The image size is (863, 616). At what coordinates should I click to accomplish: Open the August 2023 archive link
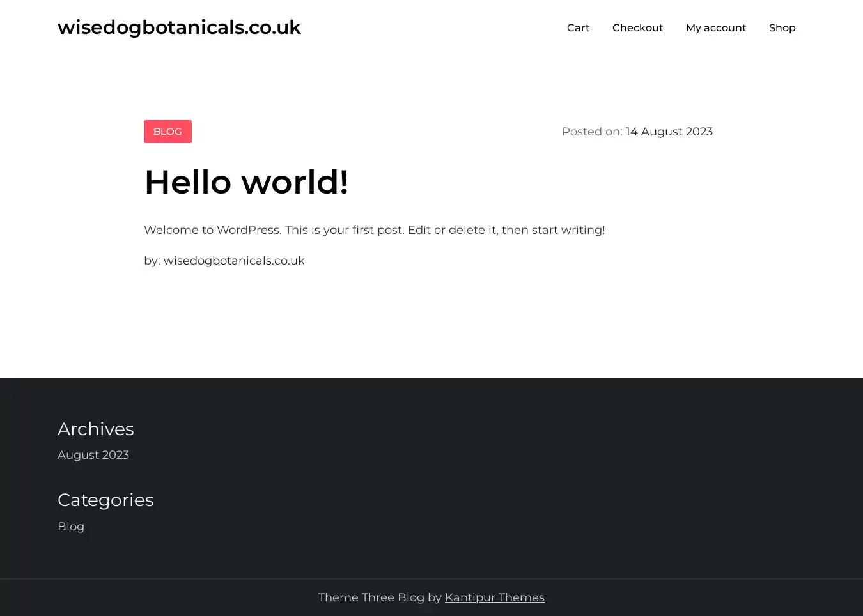click(93, 455)
